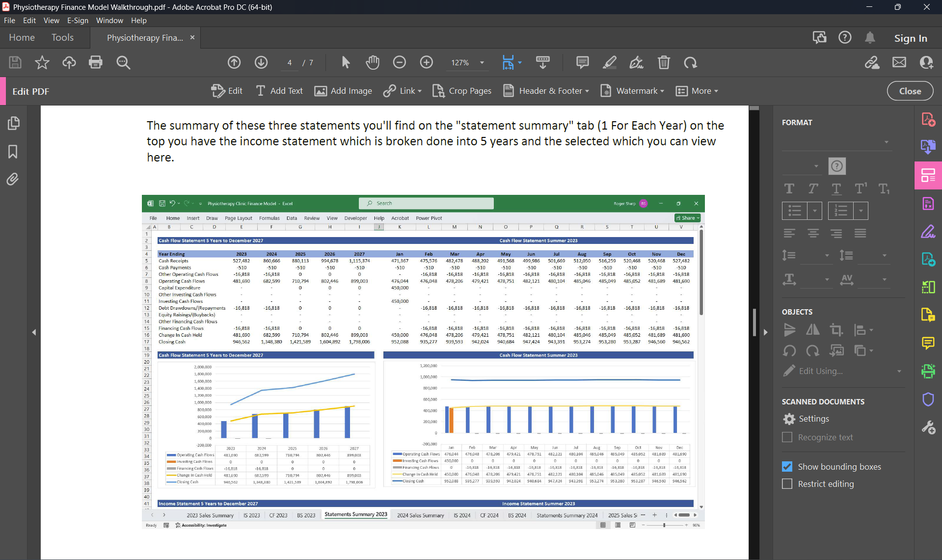Viewport: 942px width, 560px height.
Task: Zoom in with plus icon
Action: [427, 62]
